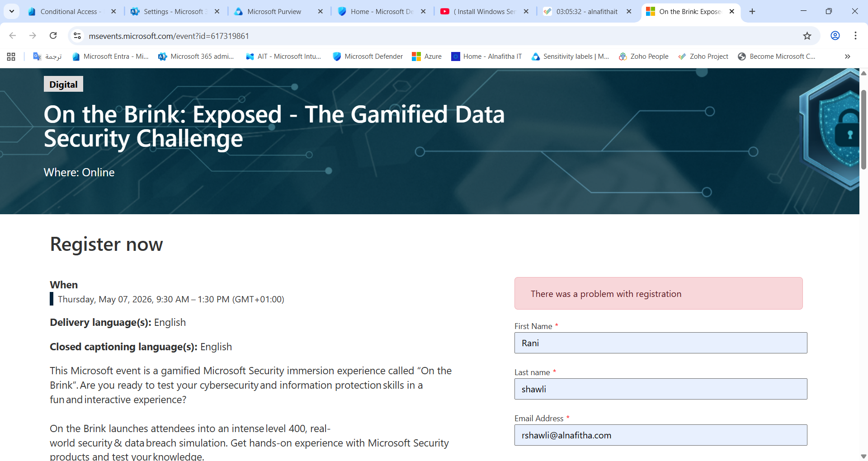
Task: Click the Where: Online text
Action: tap(79, 173)
